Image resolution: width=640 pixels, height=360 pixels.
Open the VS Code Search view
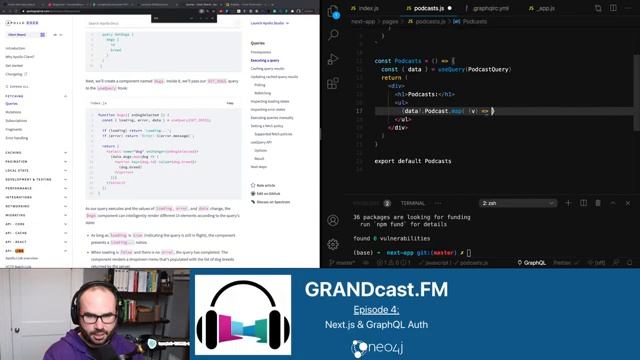coord(333,35)
